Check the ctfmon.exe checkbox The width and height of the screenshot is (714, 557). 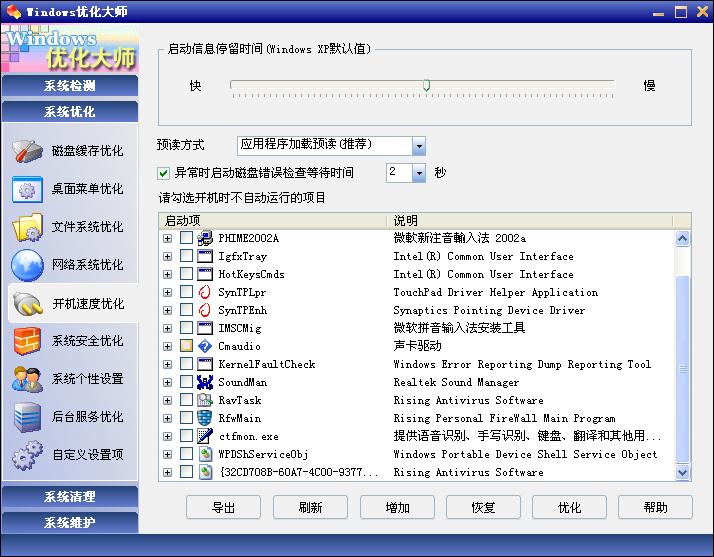(186, 436)
